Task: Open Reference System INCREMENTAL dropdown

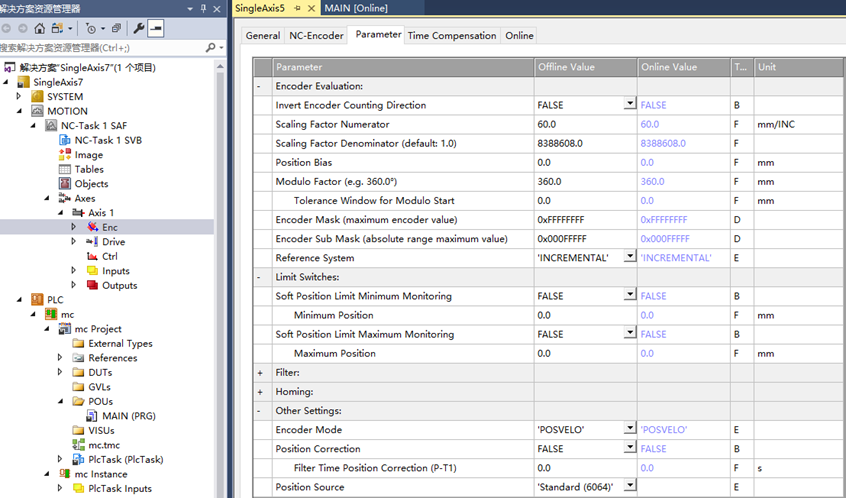Action: click(x=630, y=256)
